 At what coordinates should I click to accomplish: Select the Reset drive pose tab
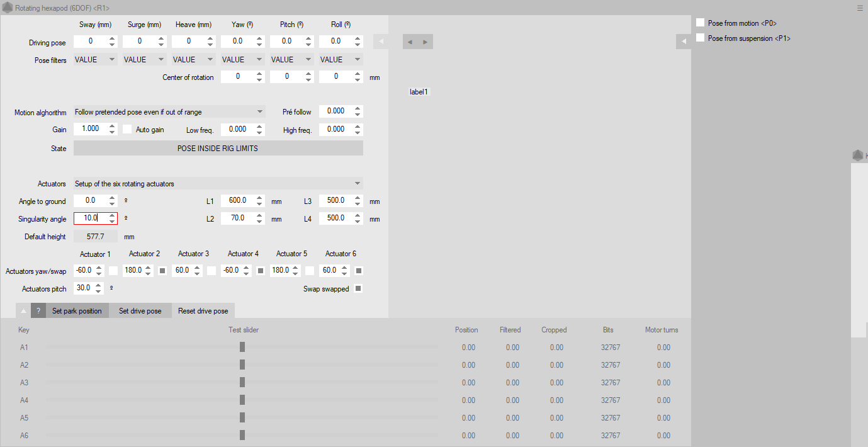[203, 311]
